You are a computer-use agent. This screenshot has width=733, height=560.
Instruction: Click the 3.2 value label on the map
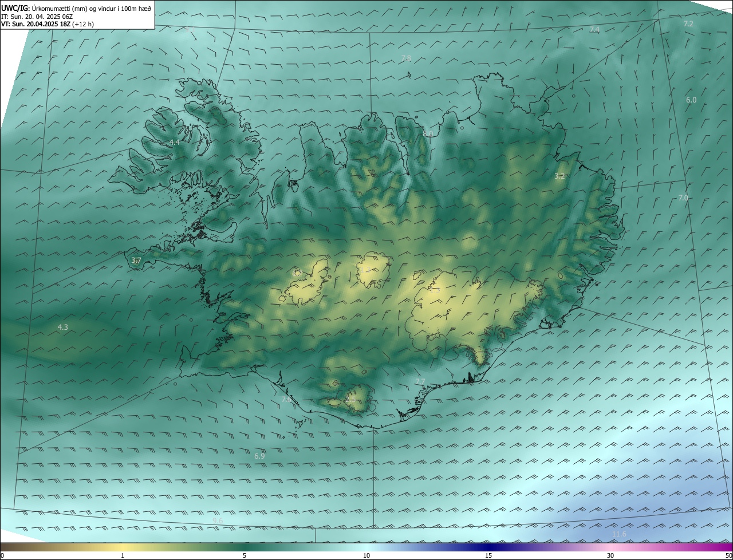point(559,176)
